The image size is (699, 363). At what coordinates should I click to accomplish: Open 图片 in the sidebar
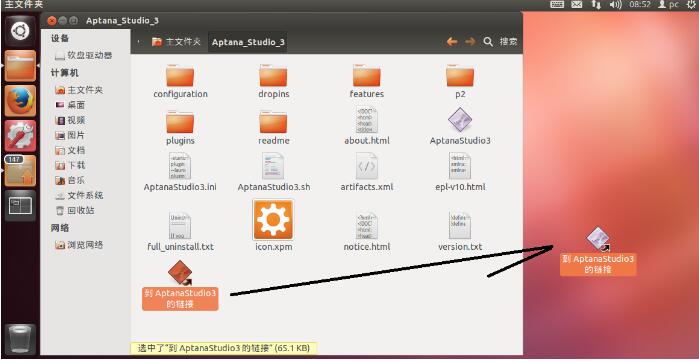[x=70, y=135]
